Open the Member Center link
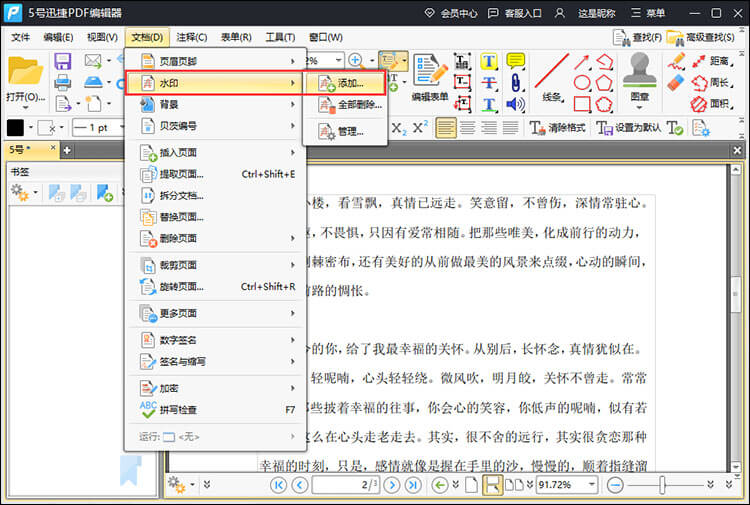The width and height of the screenshot is (750, 505). click(x=451, y=13)
